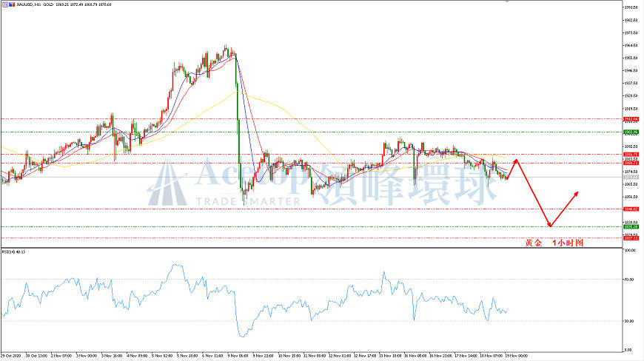Select the red 1886.75 price level label
The image size is (644, 361).
pyautogui.click(x=631, y=155)
